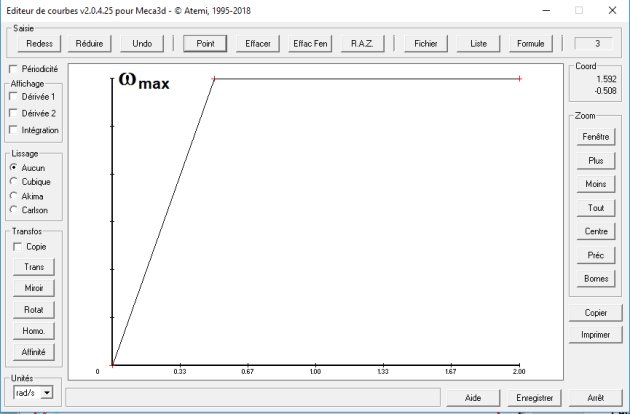The image size is (630, 414).
Task: Apply Trans transformation
Action: pos(34,267)
